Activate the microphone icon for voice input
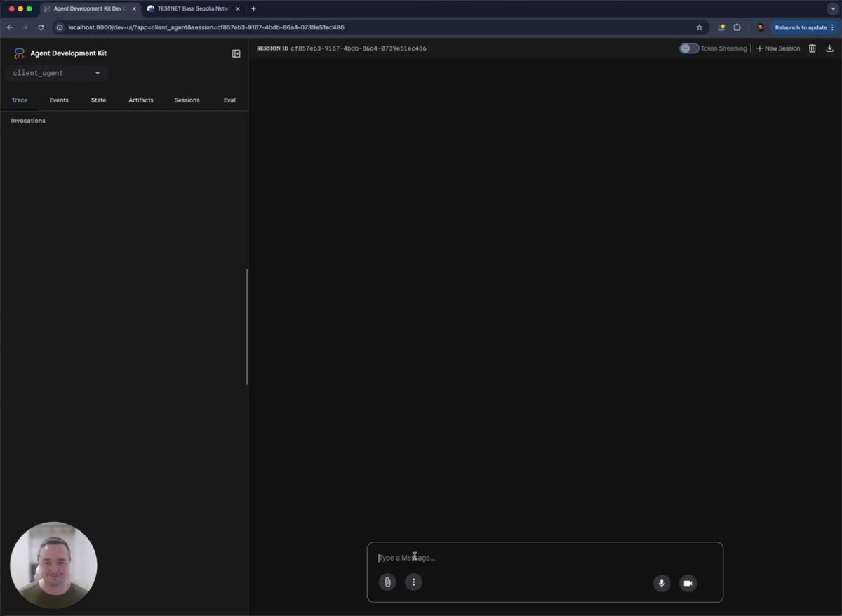The height and width of the screenshot is (616, 842). tap(661, 583)
